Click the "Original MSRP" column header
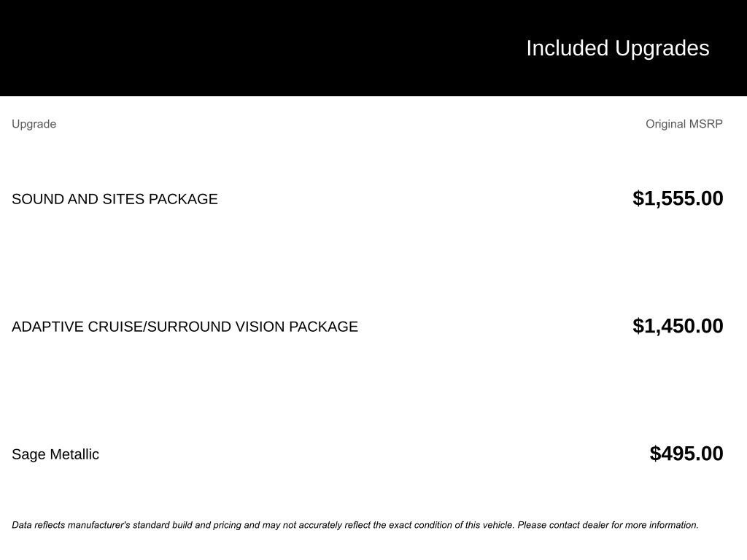 click(684, 124)
